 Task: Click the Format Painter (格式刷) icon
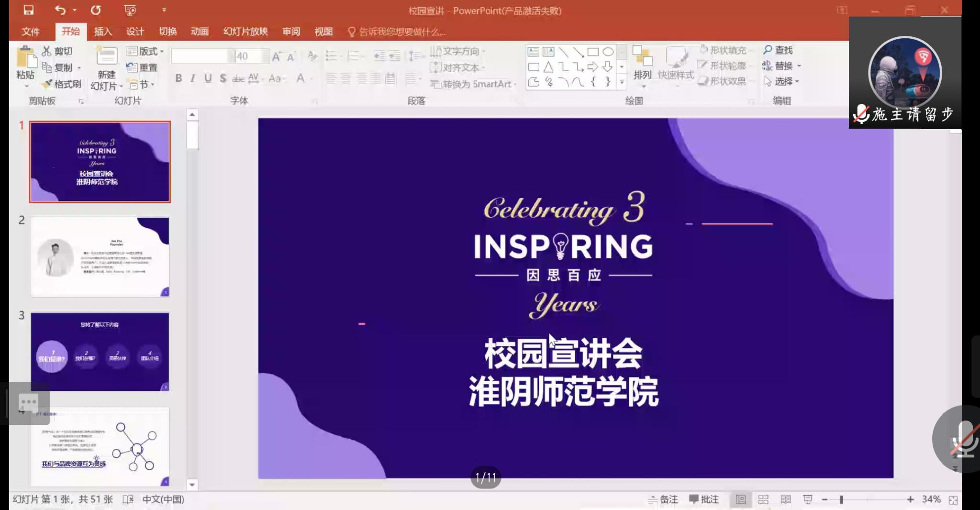47,84
